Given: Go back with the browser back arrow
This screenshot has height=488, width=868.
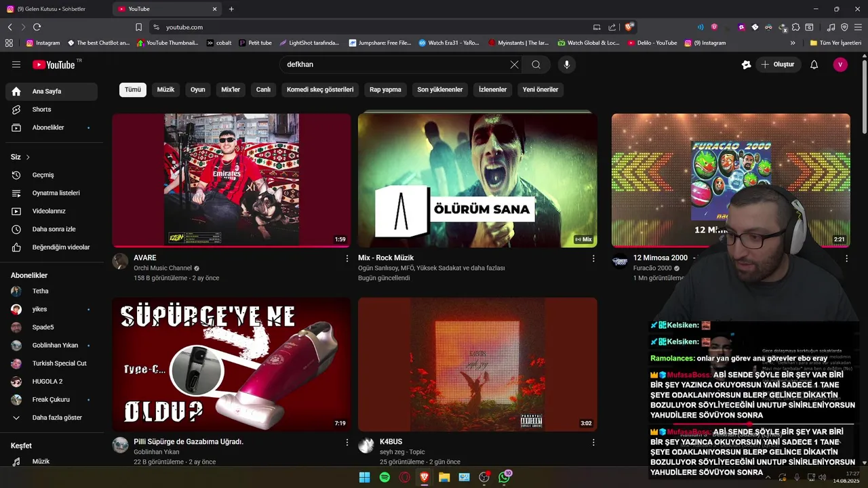Looking at the screenshot, I should pos(9,27).
